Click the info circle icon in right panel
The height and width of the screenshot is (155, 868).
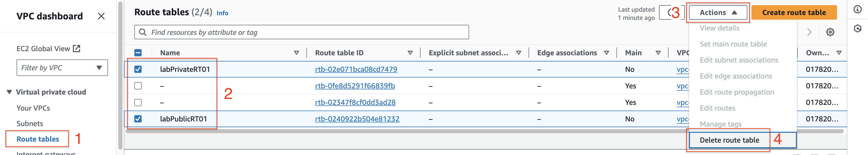pyautogui.click(x=858, y=10)
